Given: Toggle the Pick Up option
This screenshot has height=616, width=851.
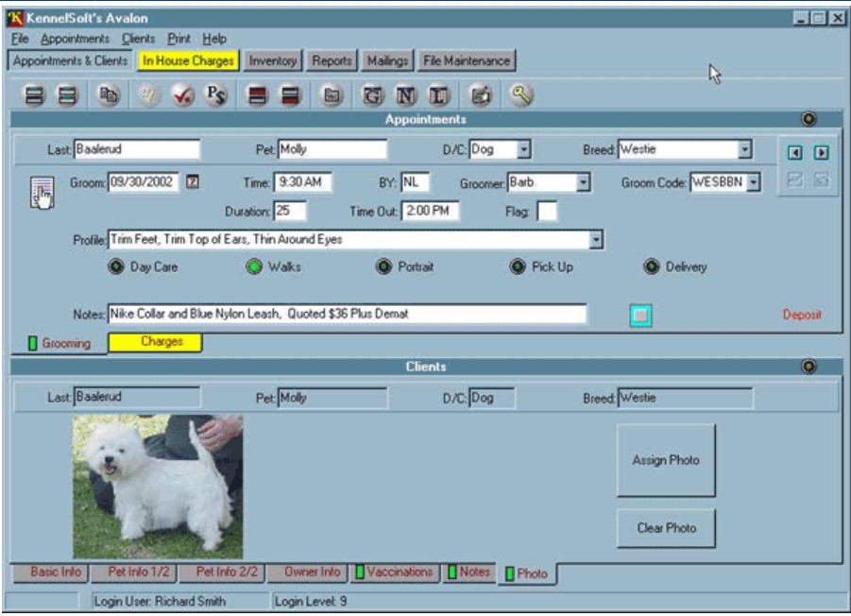Looking at the screenshot, I should coord(518,266).
